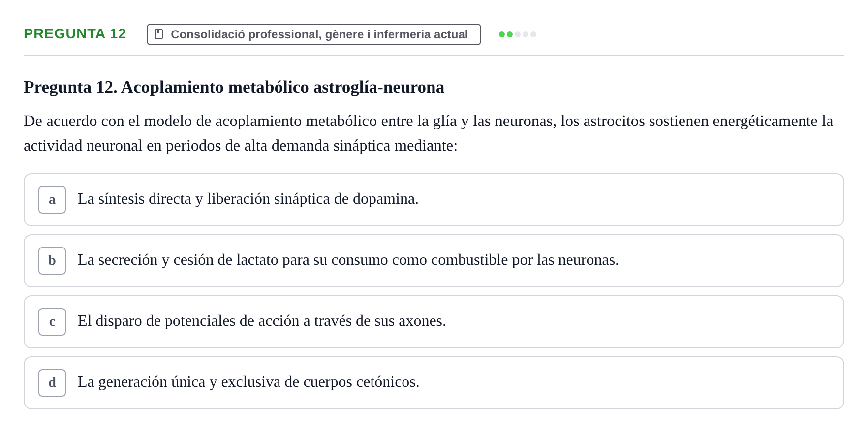Choose the answer about dopamine synthesis
This screenshot has height=434, width=868.
coord(434,200)
